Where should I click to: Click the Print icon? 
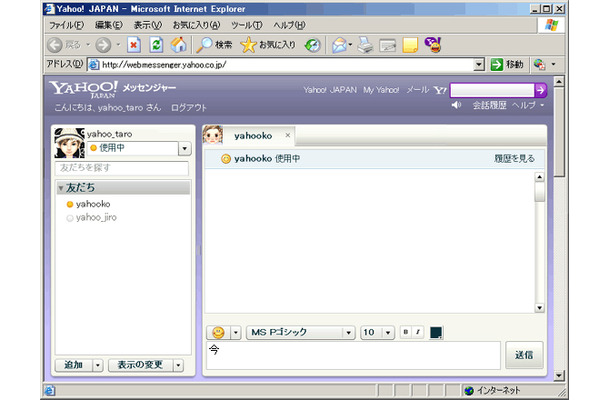pos(365,45)
